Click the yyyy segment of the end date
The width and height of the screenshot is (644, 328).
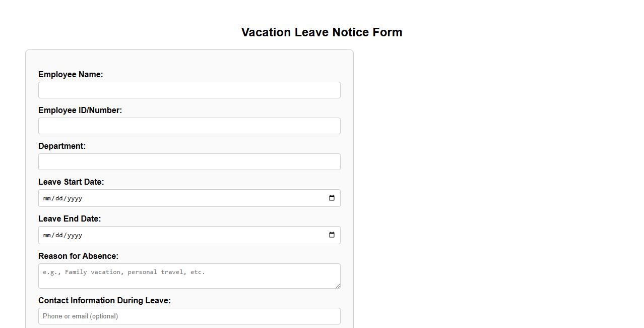click(x=74, y=235)
